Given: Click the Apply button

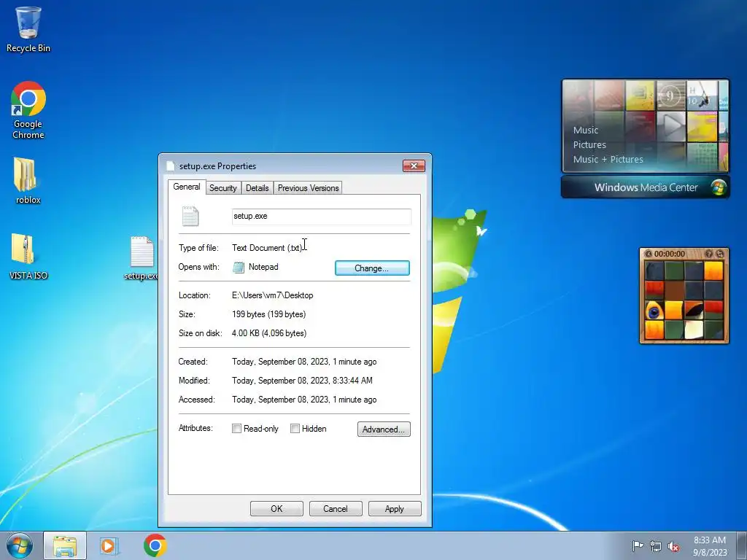Looking at the screenshot, I should [395, 508].
